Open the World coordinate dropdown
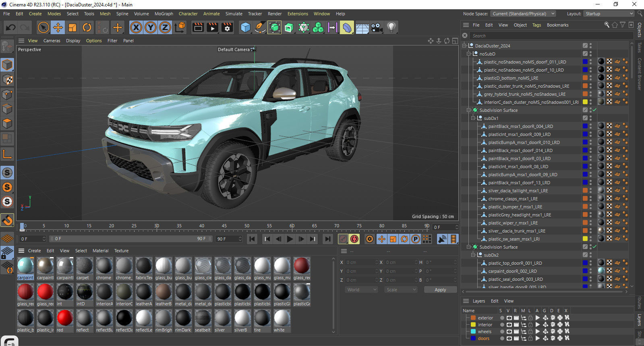 coord(361,290)
